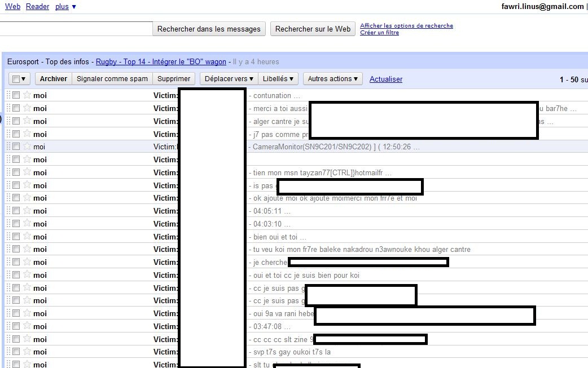Star the "contunation" message
588x368 pixels.
point(27,95)
